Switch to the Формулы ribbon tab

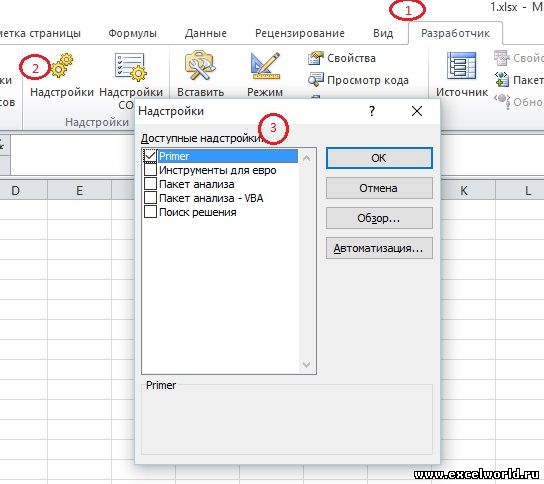point(133,33)
